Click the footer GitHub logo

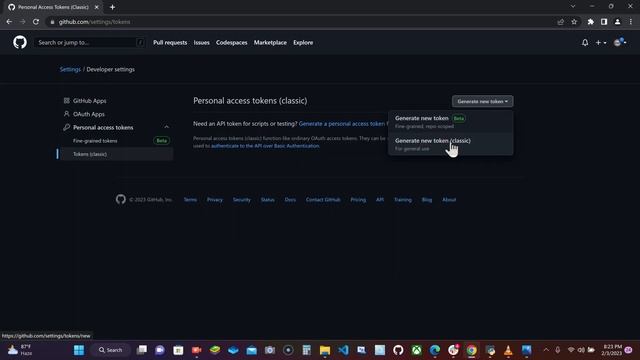pyautogui.click(x=120, y=199)
